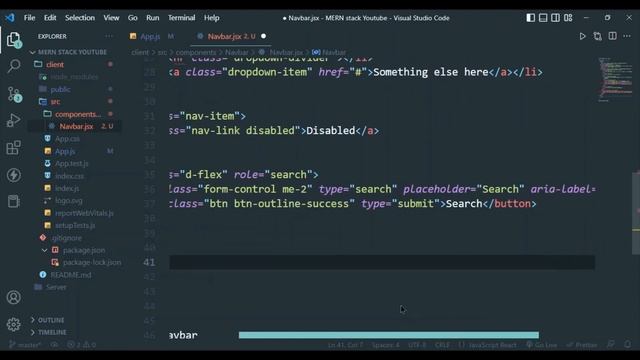Open Explorer Views and More Actions ellipsis

click(109, 36)
